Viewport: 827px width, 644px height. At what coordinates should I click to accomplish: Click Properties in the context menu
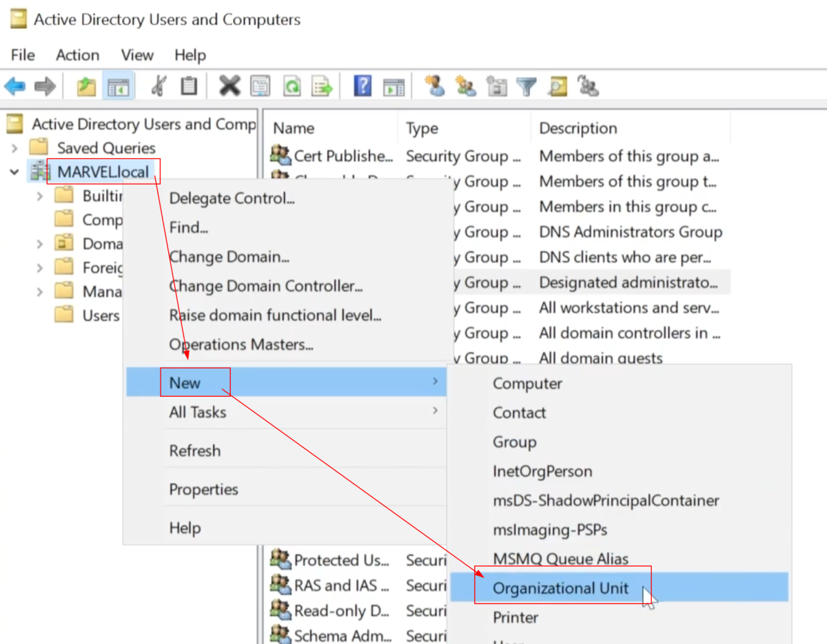(x=203, y=490)
